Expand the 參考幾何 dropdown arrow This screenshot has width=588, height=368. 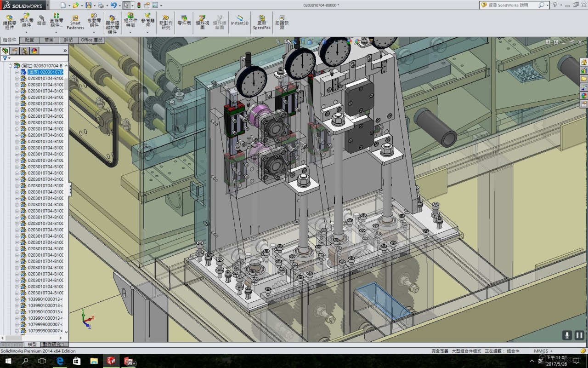(147, 32)
